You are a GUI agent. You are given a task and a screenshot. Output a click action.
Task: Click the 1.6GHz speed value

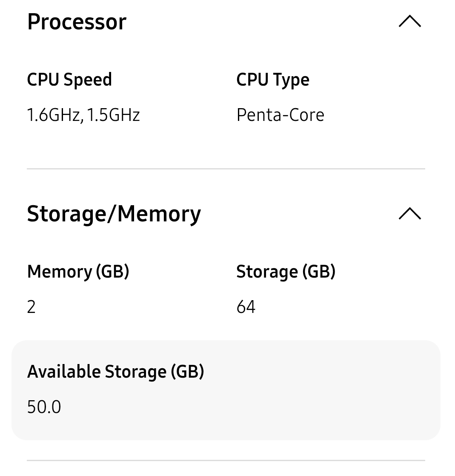pos(54,115)
